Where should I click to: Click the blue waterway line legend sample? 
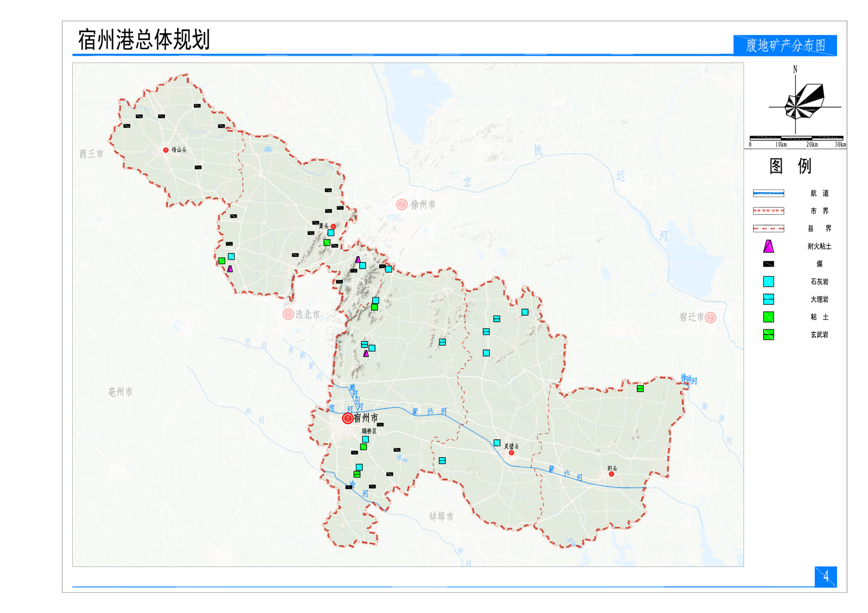tap(768, 193)
